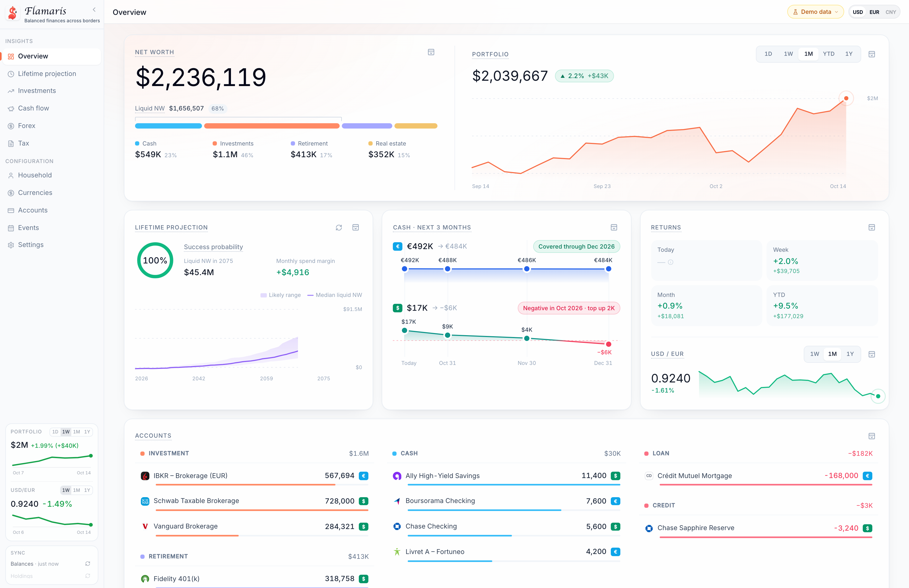Click the Lifetime Projection collapse icon
This screenshot has height=588, width=909.
click(355, 227)
